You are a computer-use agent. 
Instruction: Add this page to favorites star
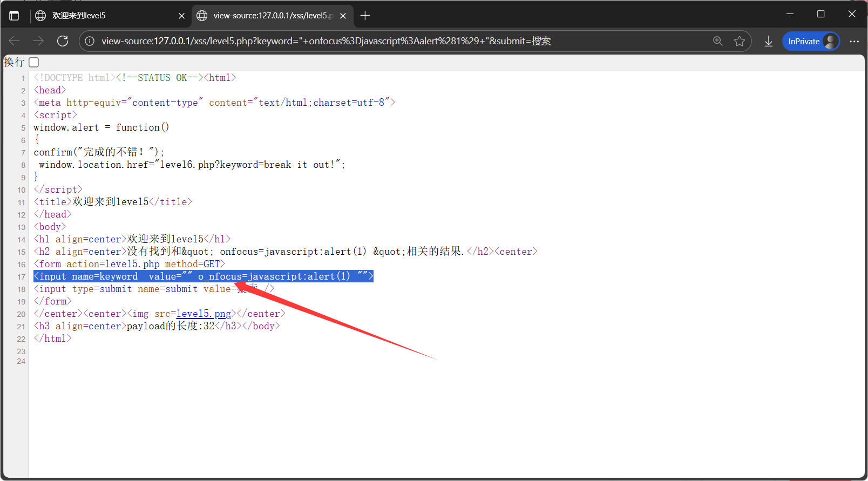coord(740,41)
